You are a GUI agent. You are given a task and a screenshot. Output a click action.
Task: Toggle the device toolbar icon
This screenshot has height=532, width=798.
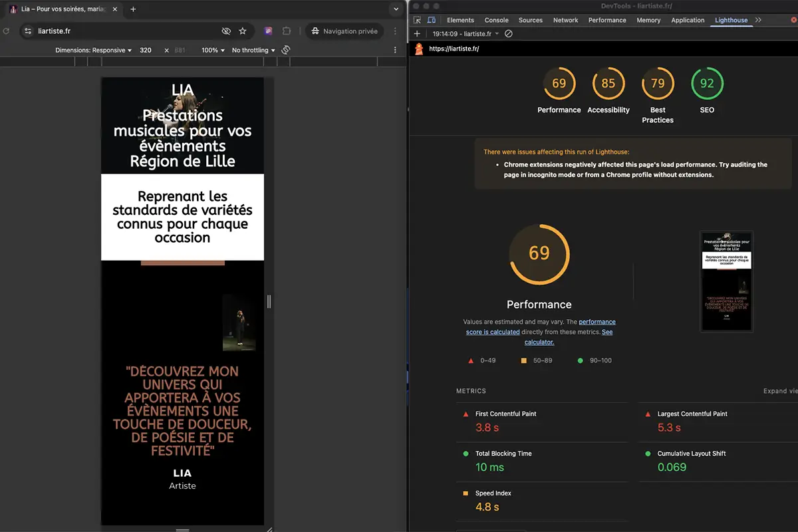point(432,20)
